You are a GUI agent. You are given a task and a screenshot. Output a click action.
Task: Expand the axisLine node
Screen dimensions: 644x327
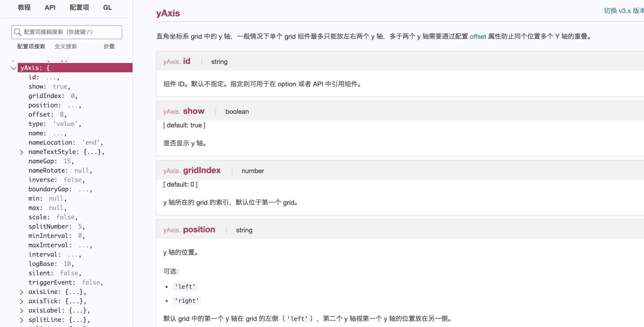coord(21,292)
